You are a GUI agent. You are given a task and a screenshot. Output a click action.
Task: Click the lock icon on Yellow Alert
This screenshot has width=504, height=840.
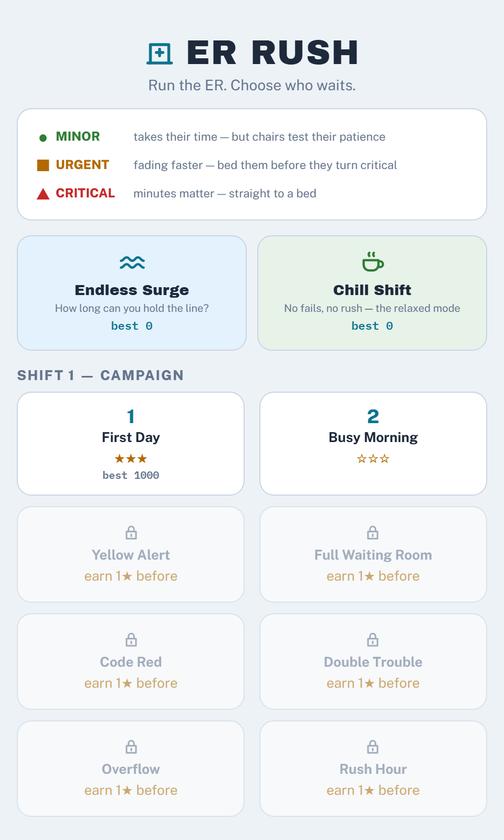(131, 533)
